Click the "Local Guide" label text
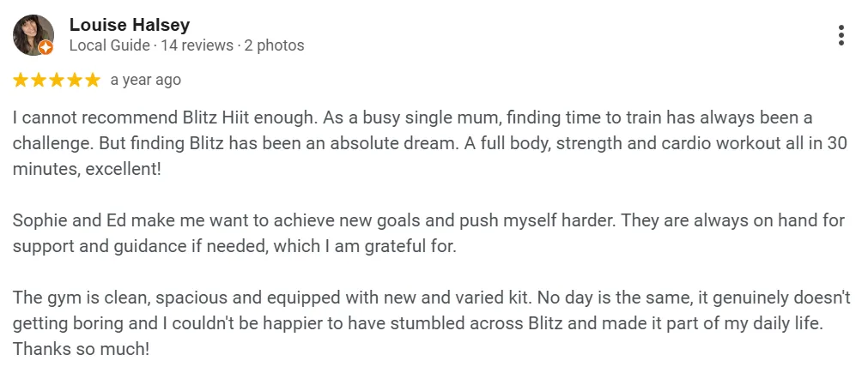This screenshot has height=379, width=868. click(110, 45)
